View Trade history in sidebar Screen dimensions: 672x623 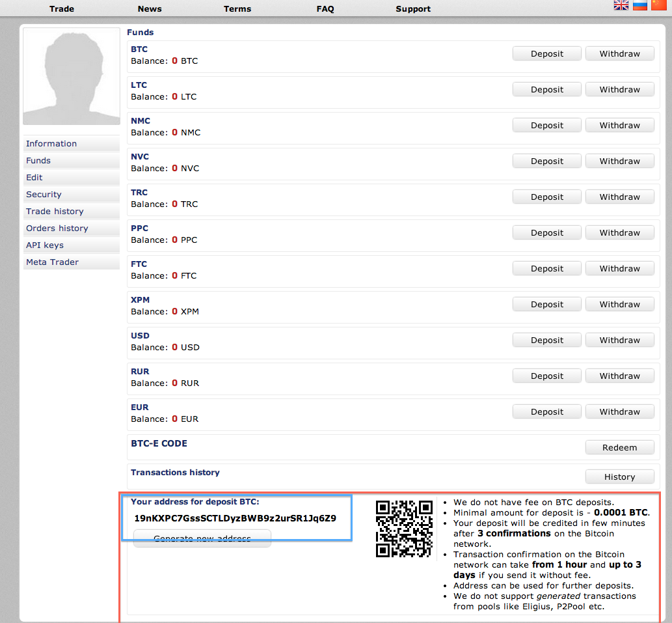click(x=55, y=212)
